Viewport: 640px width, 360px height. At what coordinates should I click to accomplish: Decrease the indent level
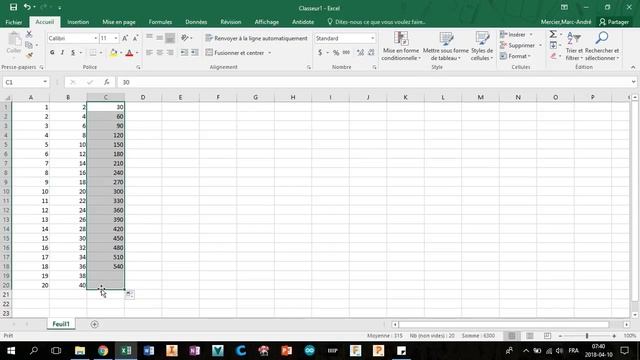pyautogui.click(x=184, y=53)
